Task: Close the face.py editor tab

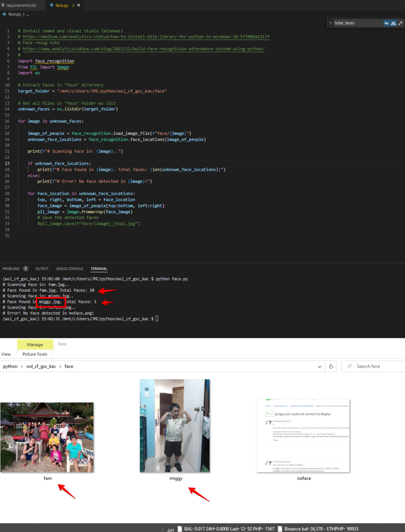Action: (79, 5)
